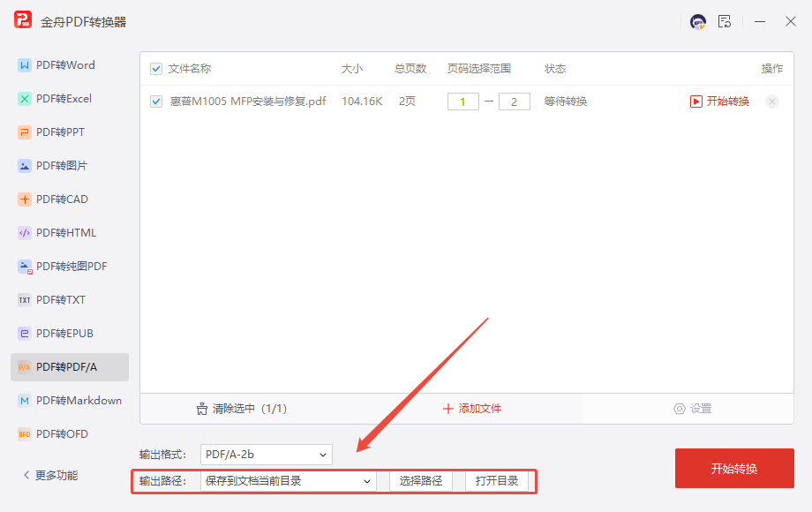This screenshot has height=512, width=812.
Task: Switch to PDF转PPT mode
Action: pos(70,132)
